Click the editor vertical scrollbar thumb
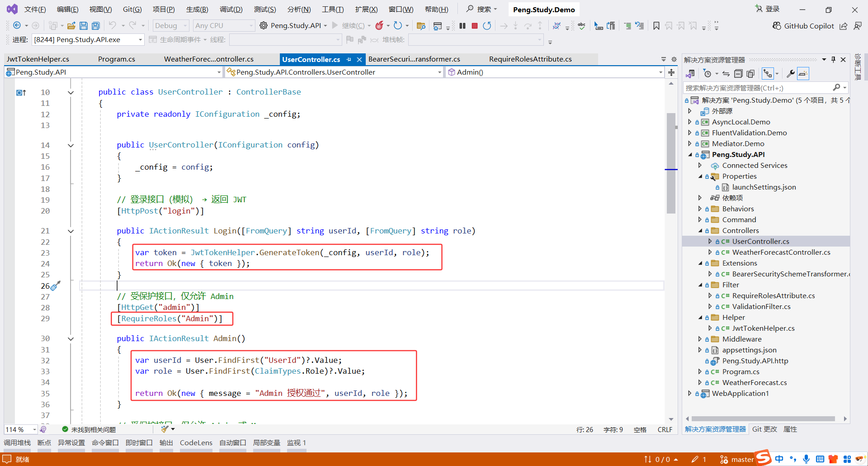The width and height of the screenshot is (868, 466). (671, 163)
